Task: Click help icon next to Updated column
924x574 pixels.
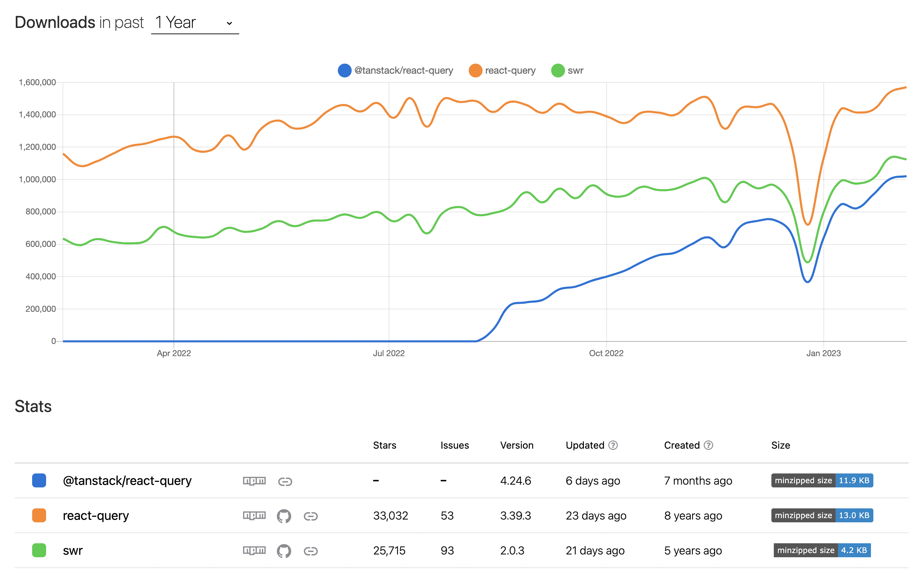Action: (x=613, y=445)
